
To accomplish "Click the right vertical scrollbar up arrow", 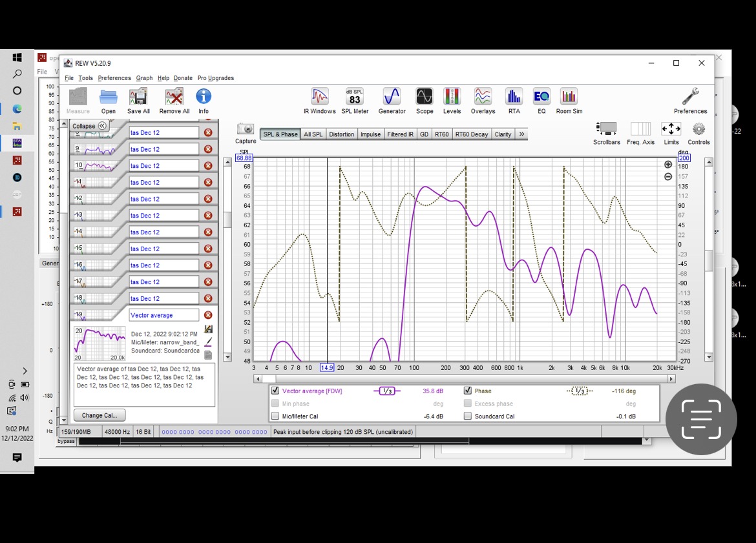I will [x=709, y=162].
